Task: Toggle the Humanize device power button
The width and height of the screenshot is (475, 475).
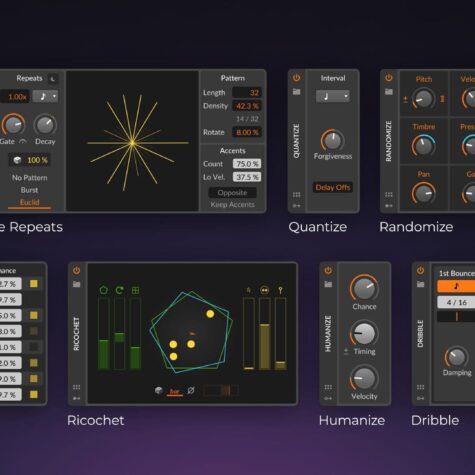Action: [328, 270]
